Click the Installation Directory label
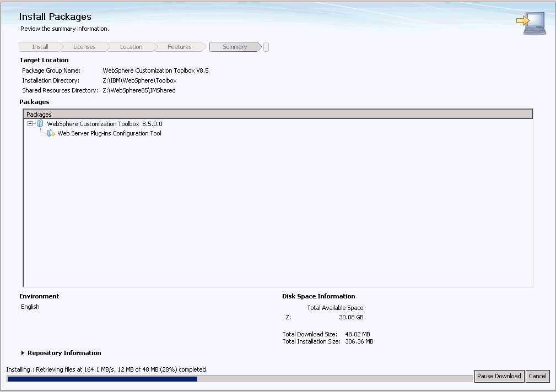This screenshot has width=556, height=392. pyautogui.click(x=51, y=80)
